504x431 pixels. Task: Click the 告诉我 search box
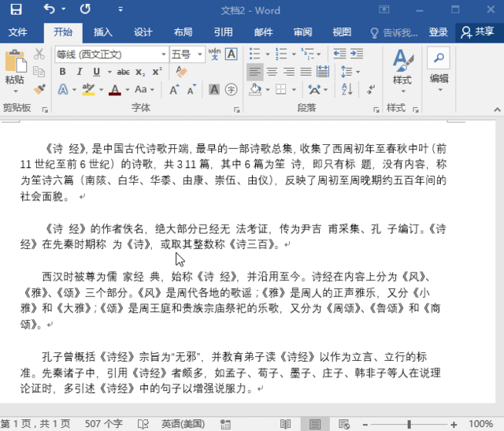click(x=394, y=32)
